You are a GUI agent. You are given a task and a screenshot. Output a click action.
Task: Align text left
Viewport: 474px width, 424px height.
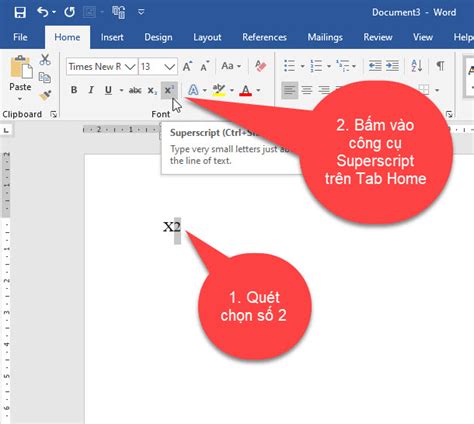[289, 90]
